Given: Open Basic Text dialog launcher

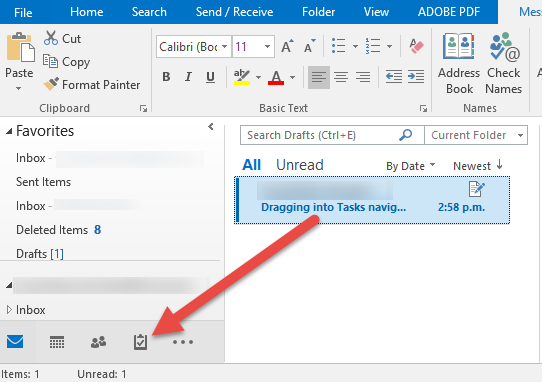Looking at the screenshot, I should 423,109.
